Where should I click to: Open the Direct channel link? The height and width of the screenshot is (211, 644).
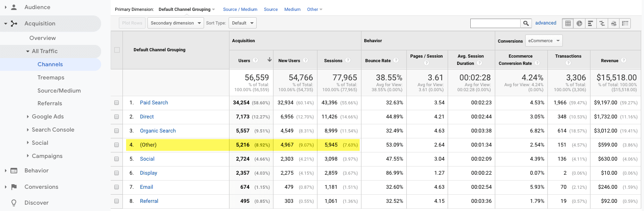[147, 117]
